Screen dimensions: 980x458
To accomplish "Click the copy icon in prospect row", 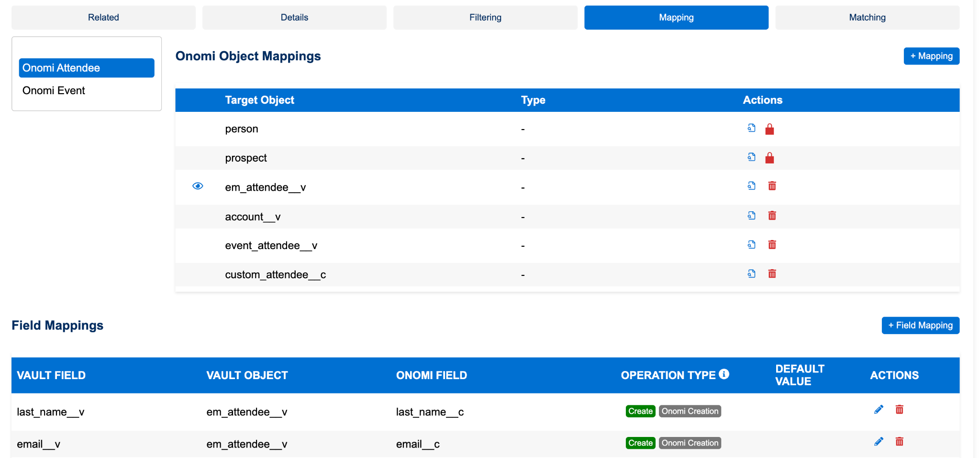I will pyautogui.click(x=751, y=157).
